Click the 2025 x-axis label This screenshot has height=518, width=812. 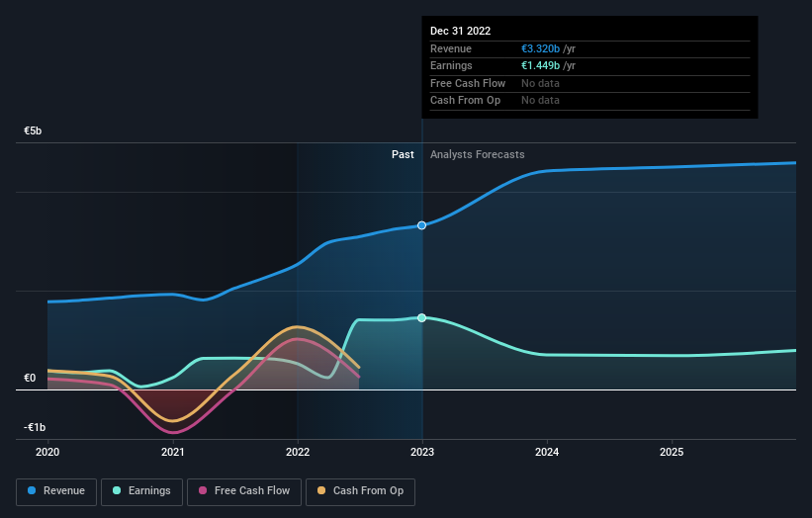pos(672,453)
